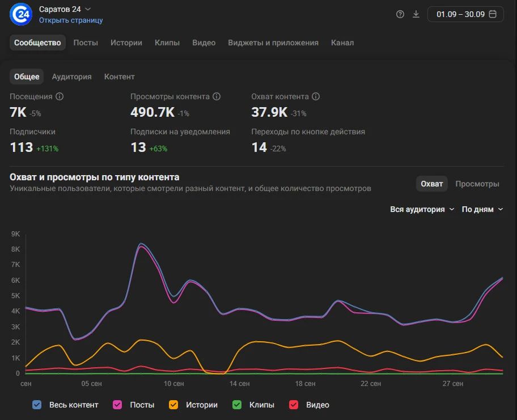Click the 7K visits value

point(18,112)
